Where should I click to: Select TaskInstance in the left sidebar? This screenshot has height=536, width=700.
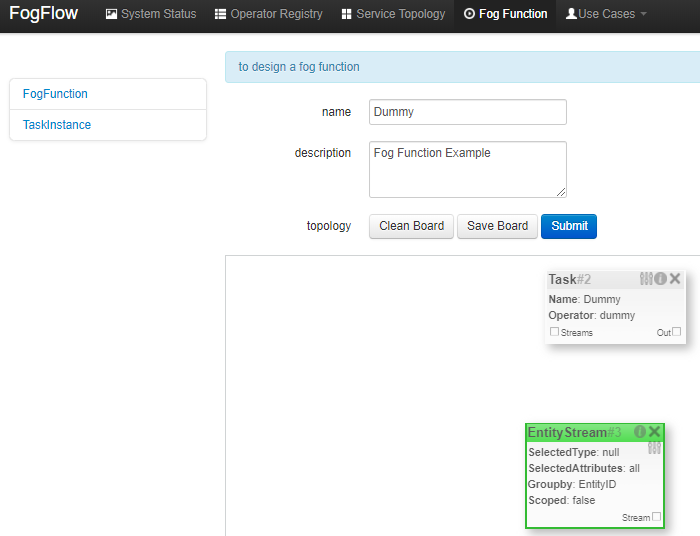57,125
